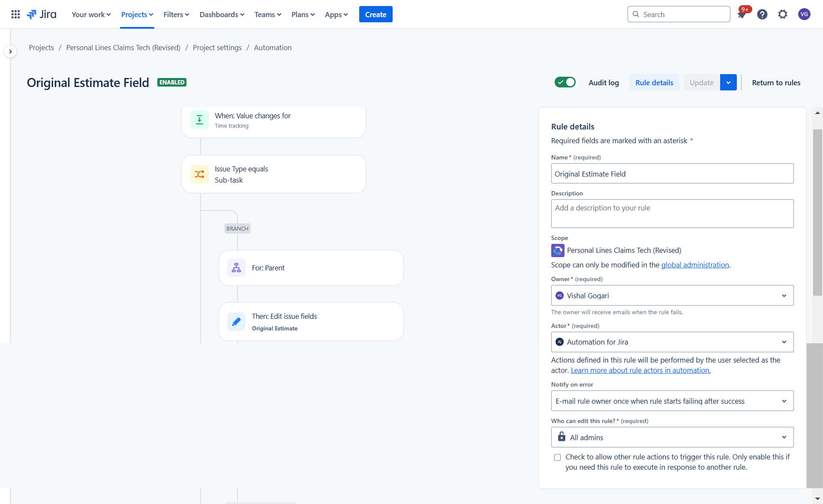The width and height of the screenshot is (823, 504).
Task: Expand the left sidebar
Action: (10, 51)
